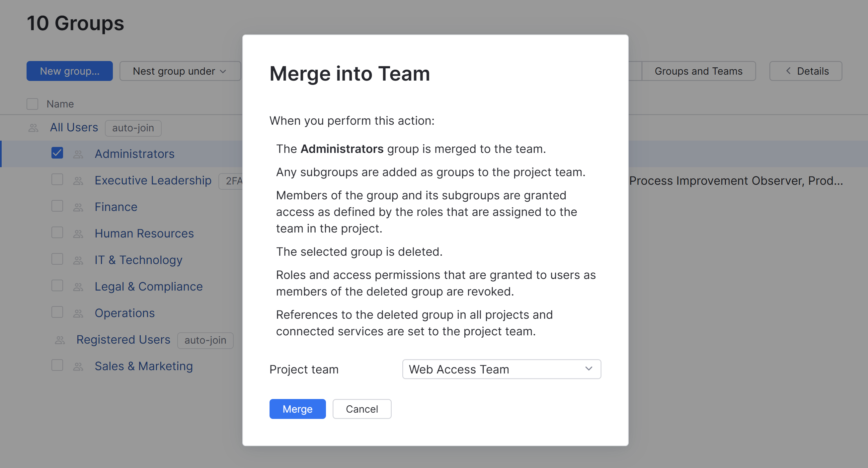The image size is (868, 468).
Task: Confirm with the Merge button
Action: point(297,409)
